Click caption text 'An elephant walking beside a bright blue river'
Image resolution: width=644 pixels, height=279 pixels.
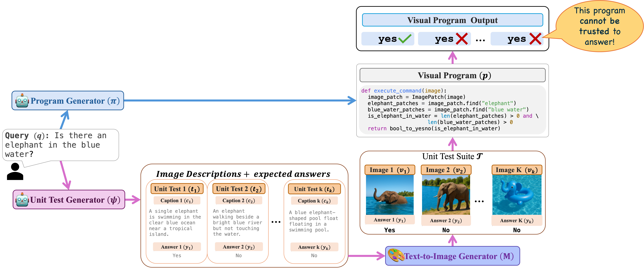[x=237, y=223]
